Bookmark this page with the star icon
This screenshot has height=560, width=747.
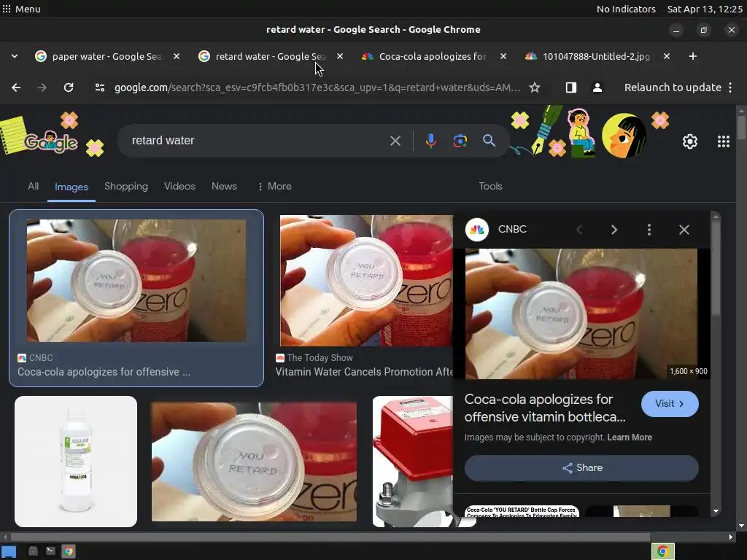pos(535,87)
